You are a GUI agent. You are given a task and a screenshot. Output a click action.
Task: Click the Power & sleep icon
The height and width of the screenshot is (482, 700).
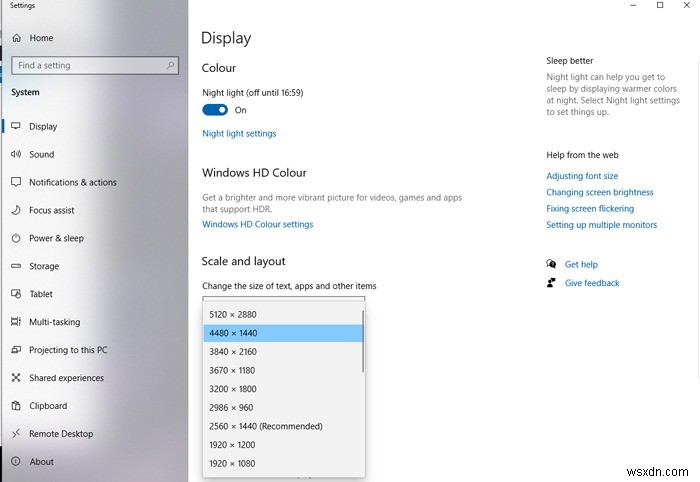[16, 238]
